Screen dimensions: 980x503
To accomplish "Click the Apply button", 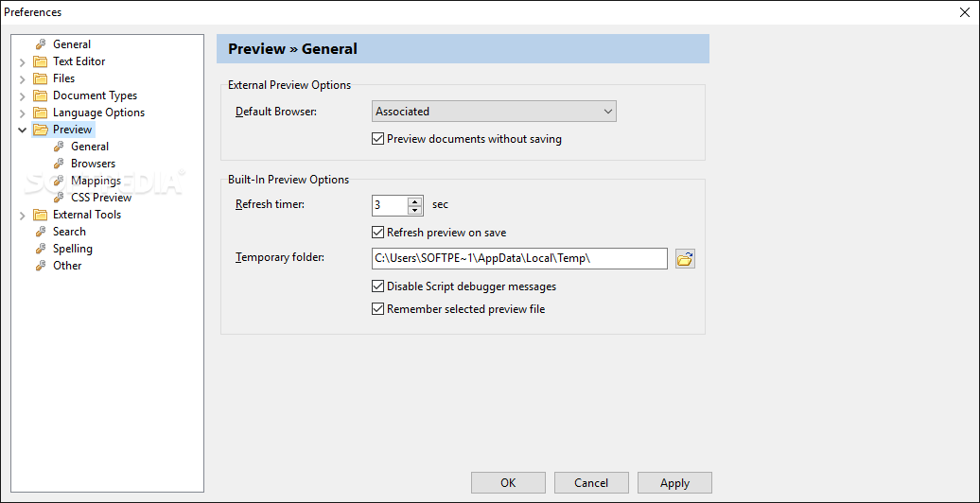I will pos(675,483).
